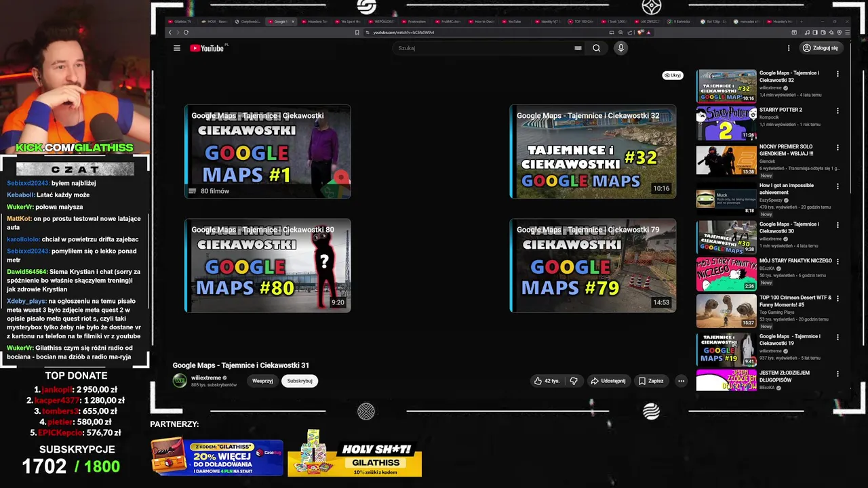Click the KICK.COM/GILATHISS overlay text
This screenshot has width=868, height=488.
tap(75, 148)
